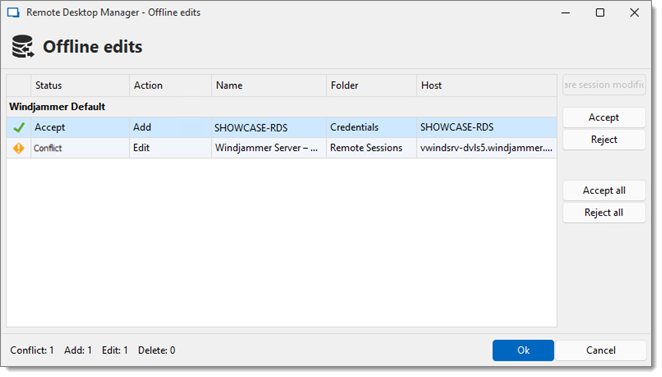Confirm with the Ok button
This screenshot has width=662, height=377.
(x=523, y=350)
